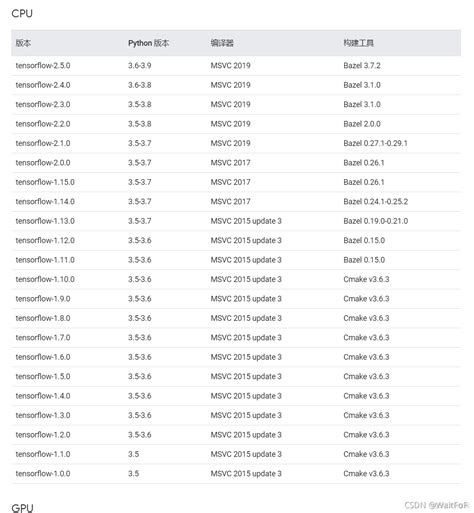Click the tensorflow-1.13.0 version cell
Viewport: 474px width, 513px height.
click(45, 221)
